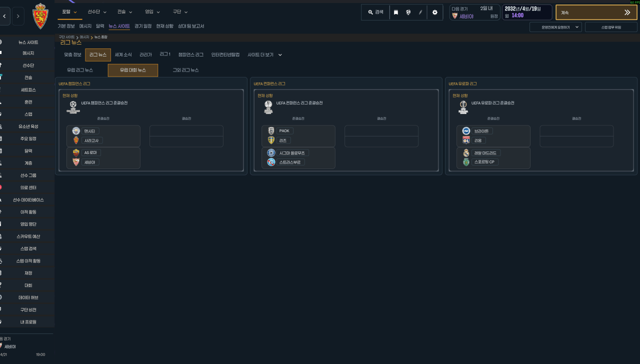This screenshot has height=364, width=640.
Task: Expand the 포털 (Portal) dropdown menu
Action: pyautogui.click(x=69, y=11)
